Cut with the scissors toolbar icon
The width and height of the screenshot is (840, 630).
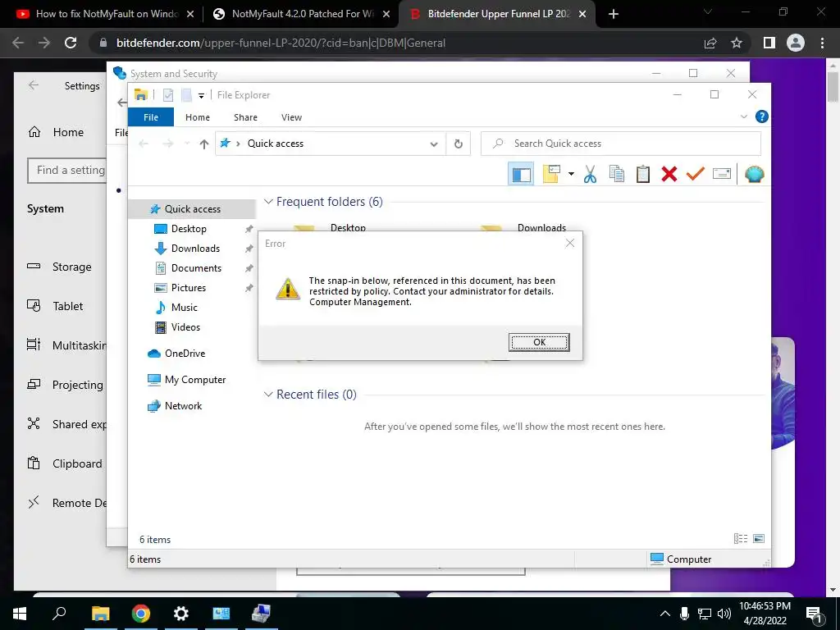pos(590,174)
